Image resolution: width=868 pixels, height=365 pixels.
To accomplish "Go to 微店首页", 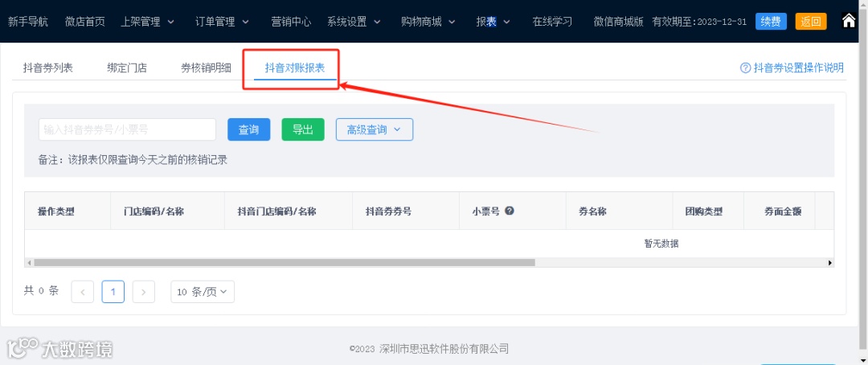I will click(x=84, y=23).
